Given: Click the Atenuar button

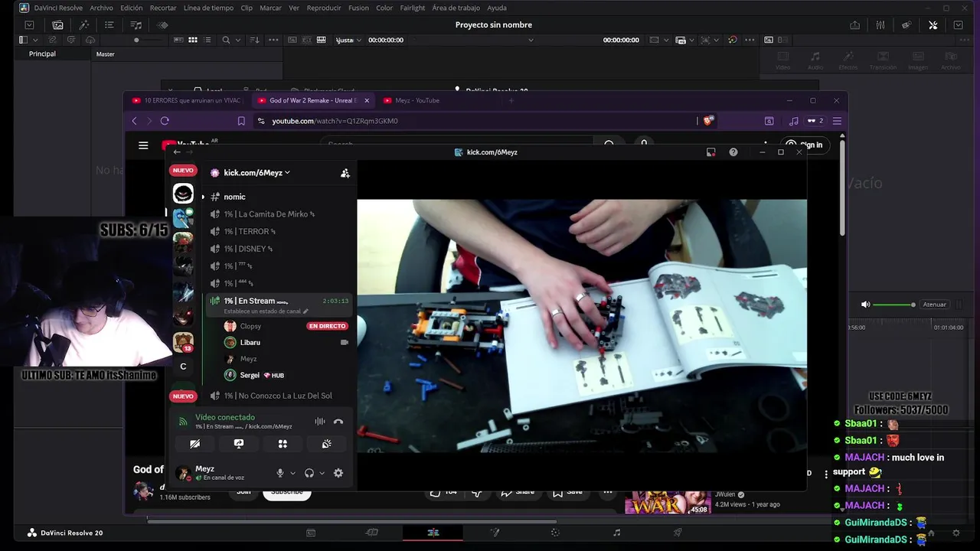Looking at the screenshot, I should [934, 305].
